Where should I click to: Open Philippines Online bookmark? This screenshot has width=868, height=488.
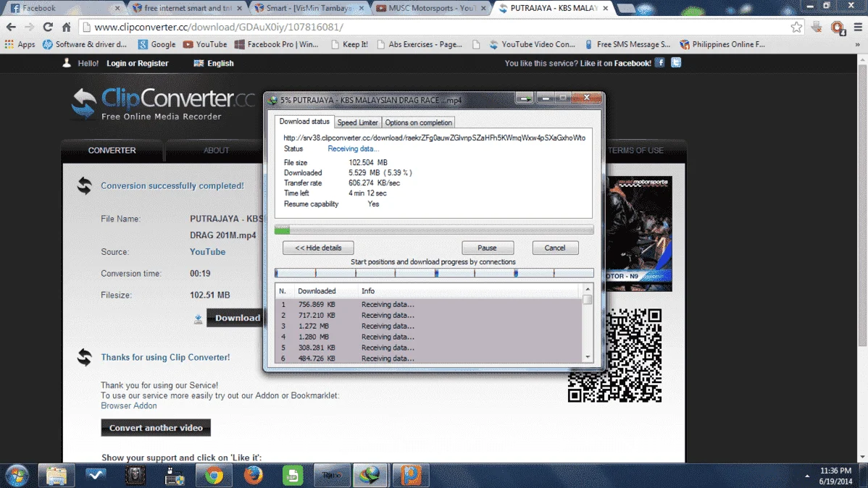click(722, 44)
